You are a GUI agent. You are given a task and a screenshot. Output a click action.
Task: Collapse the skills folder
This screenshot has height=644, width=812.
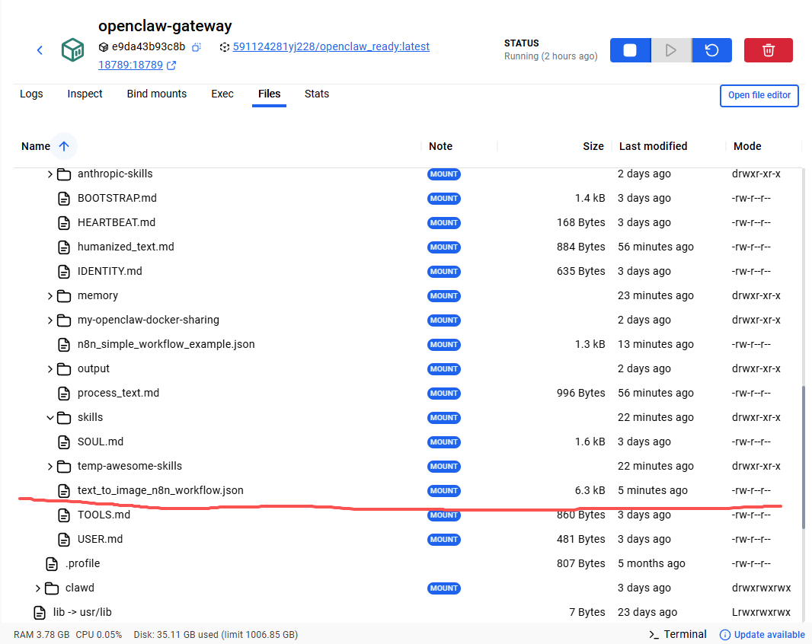tap(50, 418)
